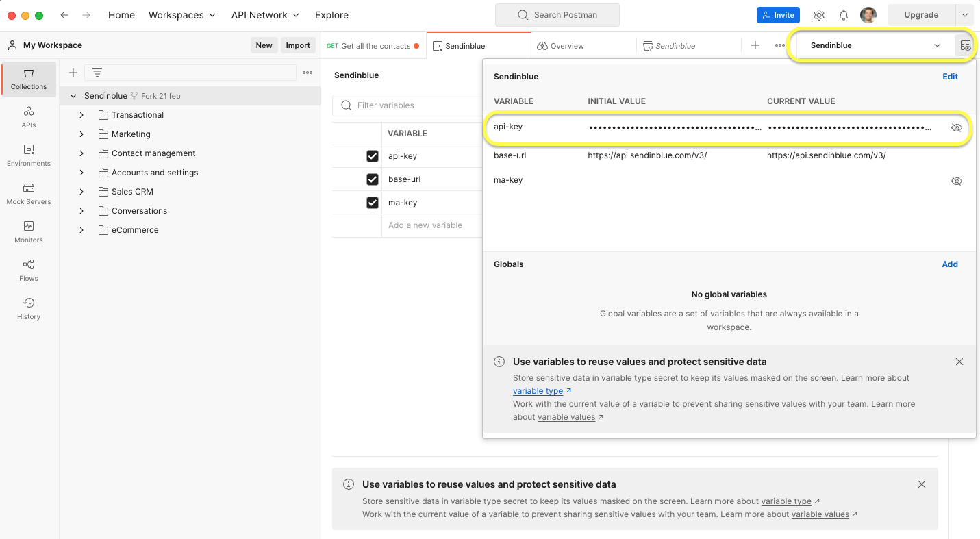This screenshot has height=539, width=980.
Task: Open Mock Servers in the sidebar
Action: pyautogui.click(x=29, y=194)
